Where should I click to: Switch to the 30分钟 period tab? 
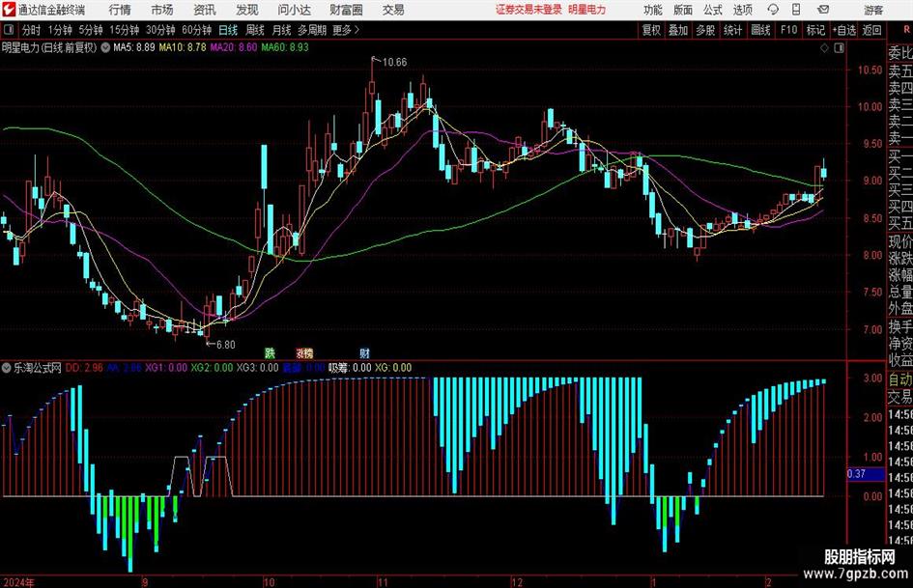[x=160, y=30]
